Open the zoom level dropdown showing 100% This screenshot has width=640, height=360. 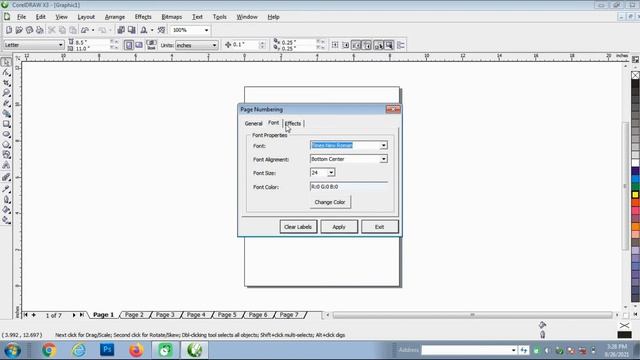pos(206,30)
